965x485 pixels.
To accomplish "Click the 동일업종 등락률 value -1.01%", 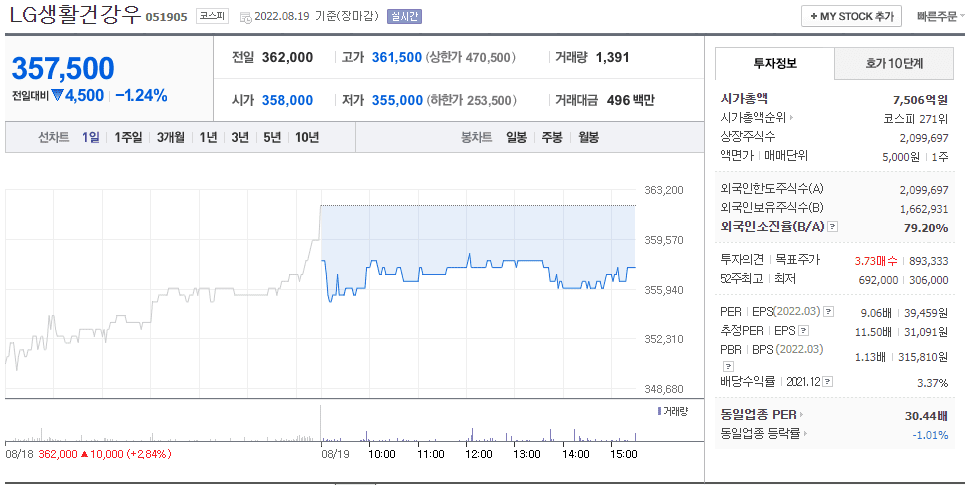I will pos(930,435).
